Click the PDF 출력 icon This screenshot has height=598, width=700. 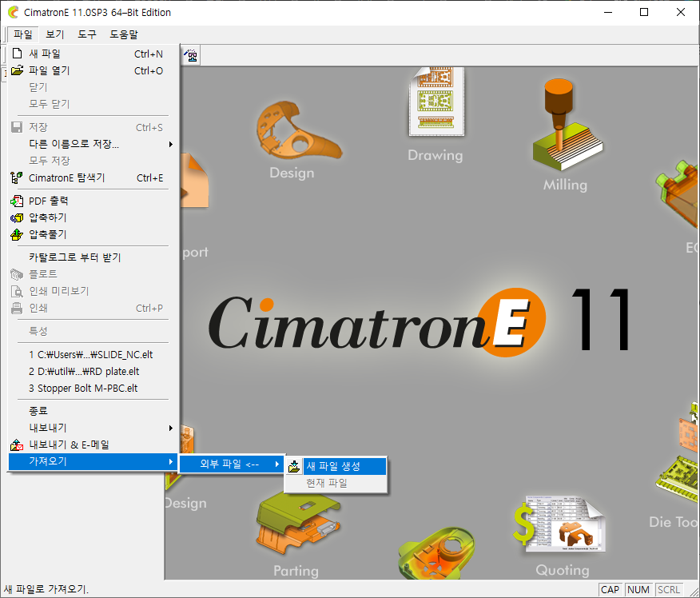(17, 201)
